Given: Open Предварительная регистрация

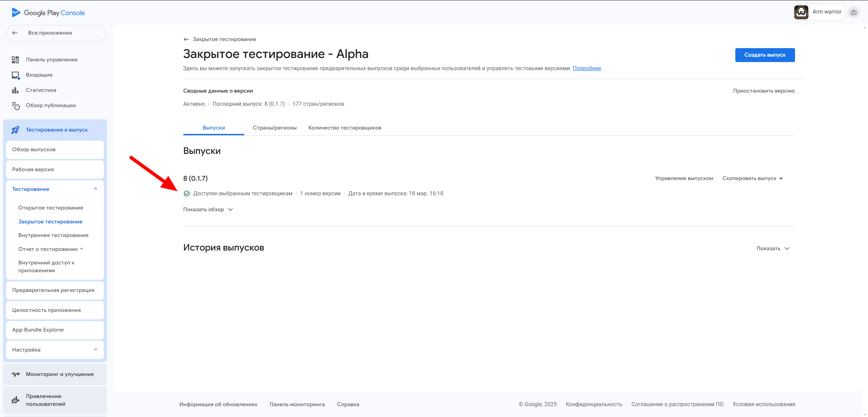Looking at the screenshot, I should 55,290.
